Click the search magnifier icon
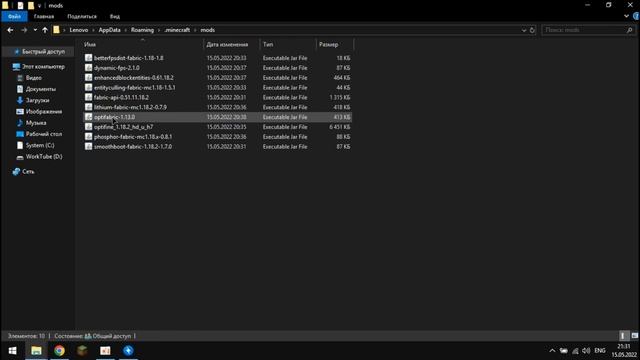Image resolution: width=640 pixels, height=360 pixels. [x=629, y=30]
